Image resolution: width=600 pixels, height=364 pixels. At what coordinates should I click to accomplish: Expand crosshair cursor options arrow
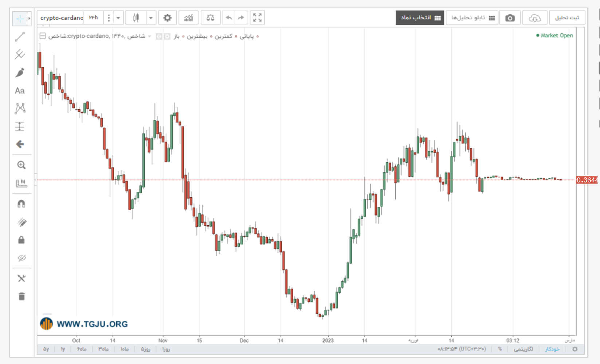point(29,19)
